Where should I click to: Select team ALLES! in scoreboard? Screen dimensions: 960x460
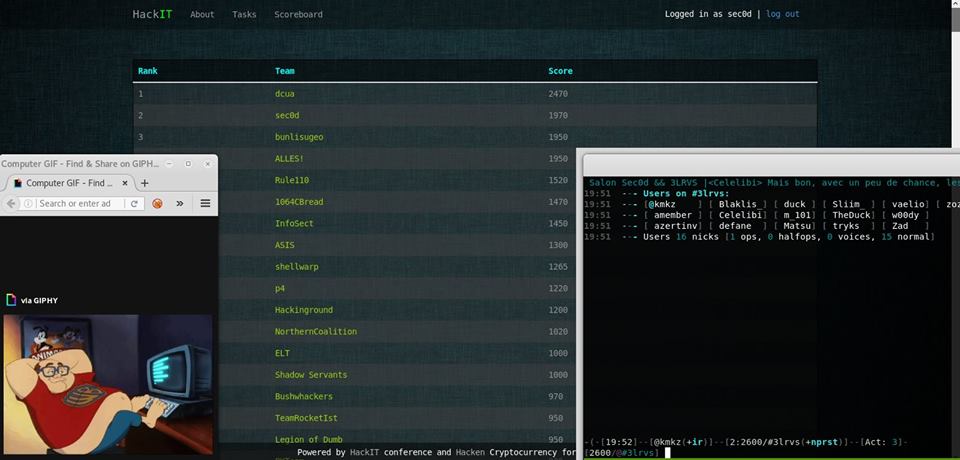point(290,159)
